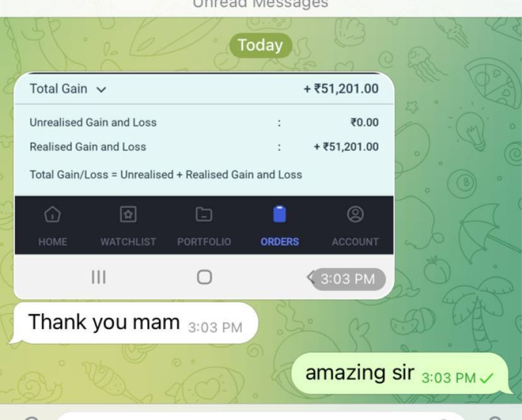Select the Portfolio folder icon
This screenshot has height=420, width=522.
pyautogui.click(x=204, y=215)
